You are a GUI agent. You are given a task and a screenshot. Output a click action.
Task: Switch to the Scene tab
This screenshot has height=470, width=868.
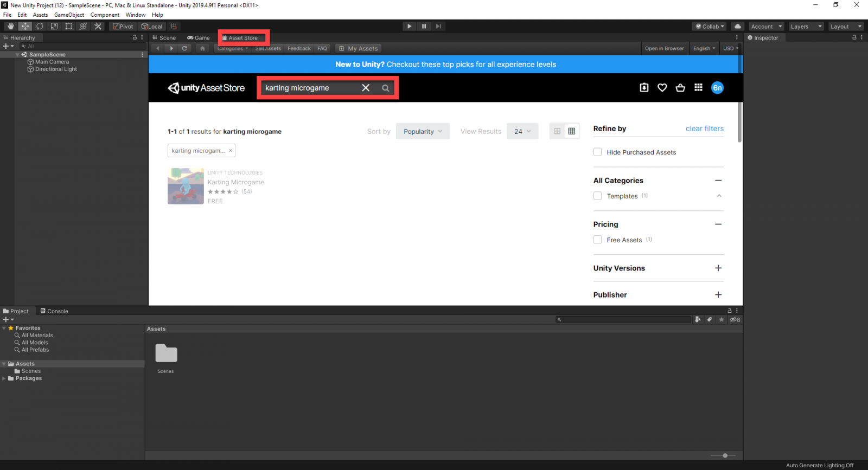point(164,38)
